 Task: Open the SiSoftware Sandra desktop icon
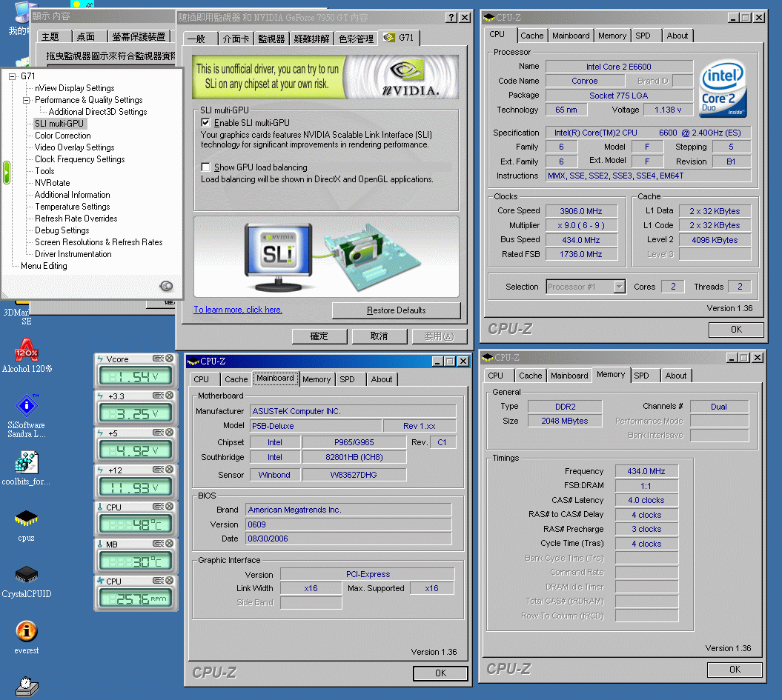pos(27,416)
